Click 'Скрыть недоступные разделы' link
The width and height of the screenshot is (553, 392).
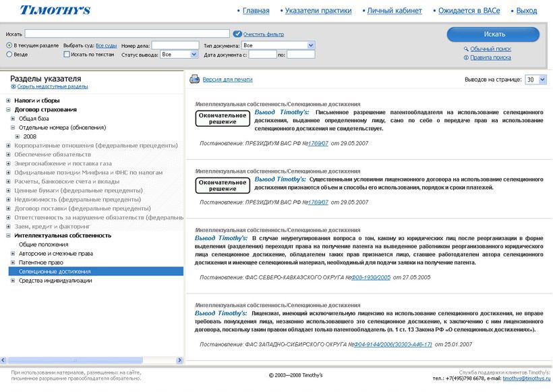pos(53,86)
